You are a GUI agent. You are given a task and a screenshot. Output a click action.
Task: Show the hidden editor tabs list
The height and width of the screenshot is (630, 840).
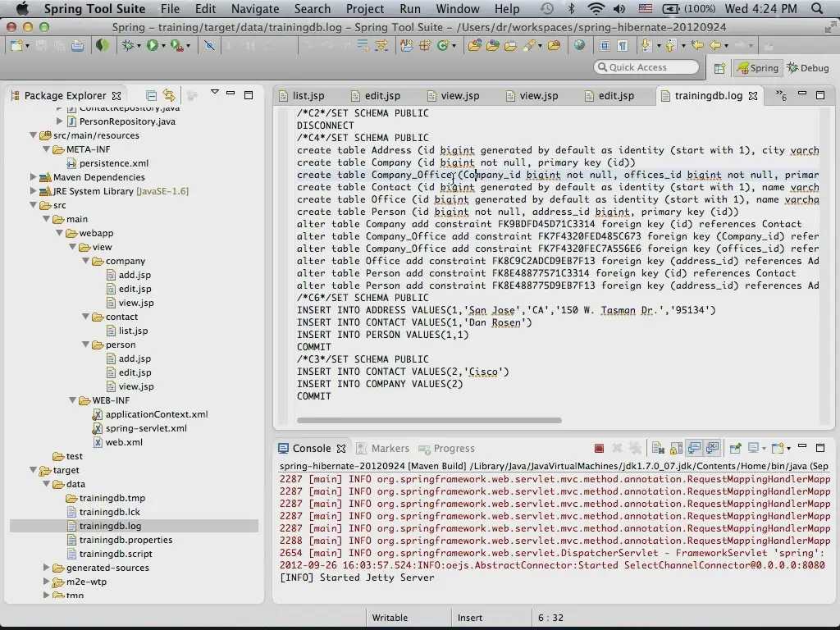[x=781, y=96]
